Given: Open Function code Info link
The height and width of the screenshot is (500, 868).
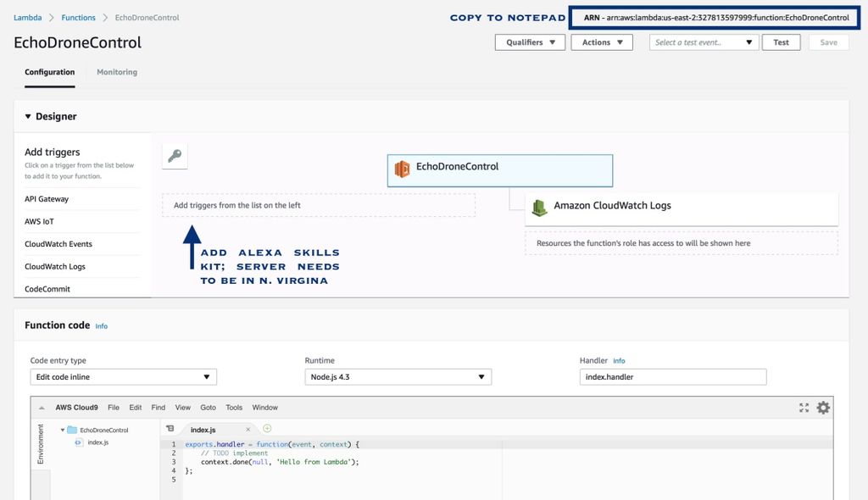Looking at the screenshot, I should [x=102, y=326].
